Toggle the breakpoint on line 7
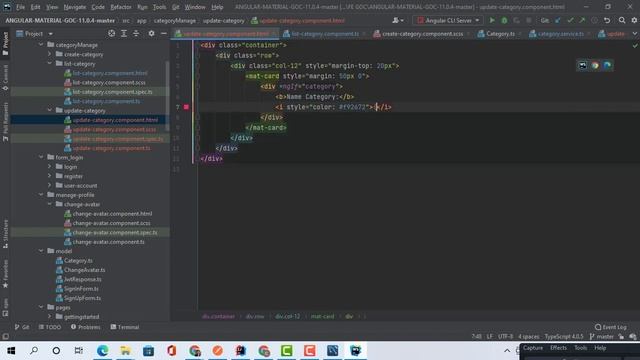Screen dimensions: 640x360 (x=186, y=107)
